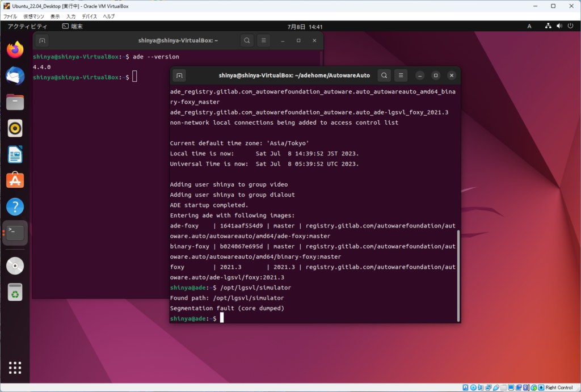Open VirtualBox デバイス menu

(x=89, y=16)
